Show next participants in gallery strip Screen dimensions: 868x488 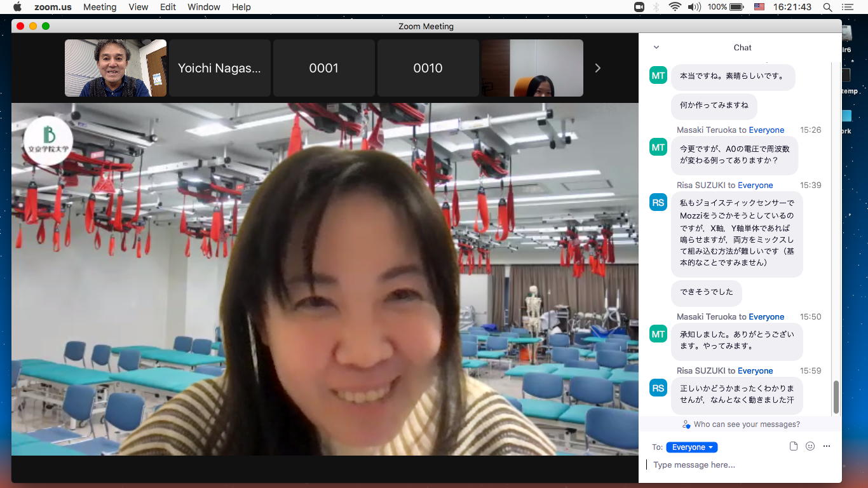click(x=597, y=68)
